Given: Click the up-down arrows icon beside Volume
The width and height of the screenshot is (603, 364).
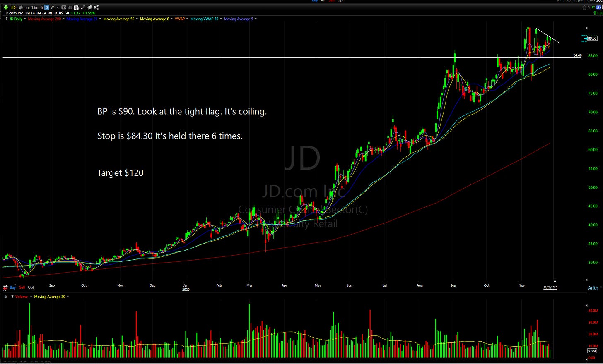Looking at the screenshot, I should point(12,297).
